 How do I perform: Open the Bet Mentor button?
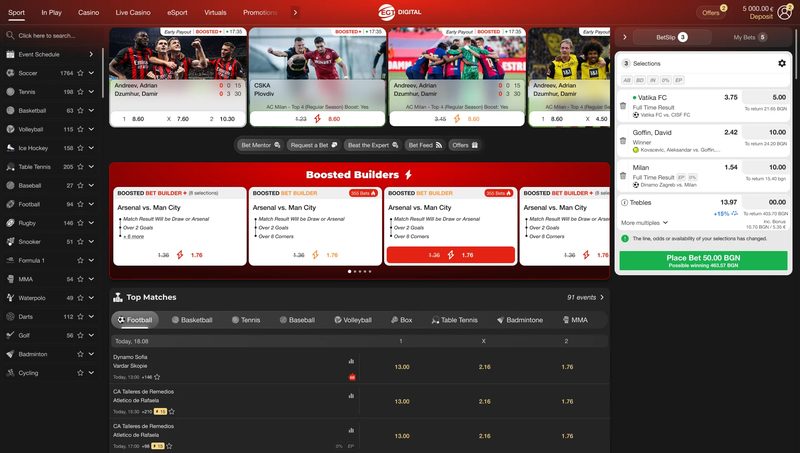click(x=260, y=145)
